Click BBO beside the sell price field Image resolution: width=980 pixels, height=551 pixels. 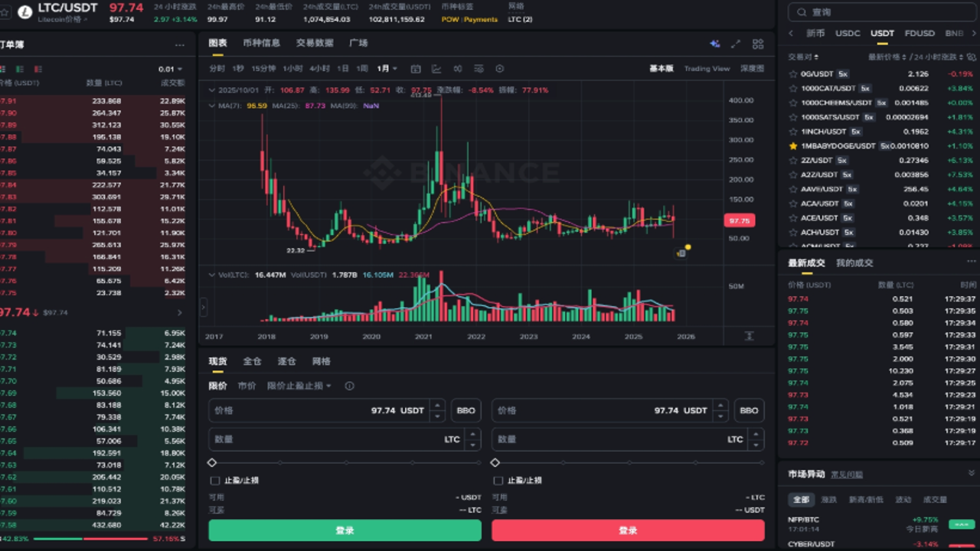click(x=750, y=411)
